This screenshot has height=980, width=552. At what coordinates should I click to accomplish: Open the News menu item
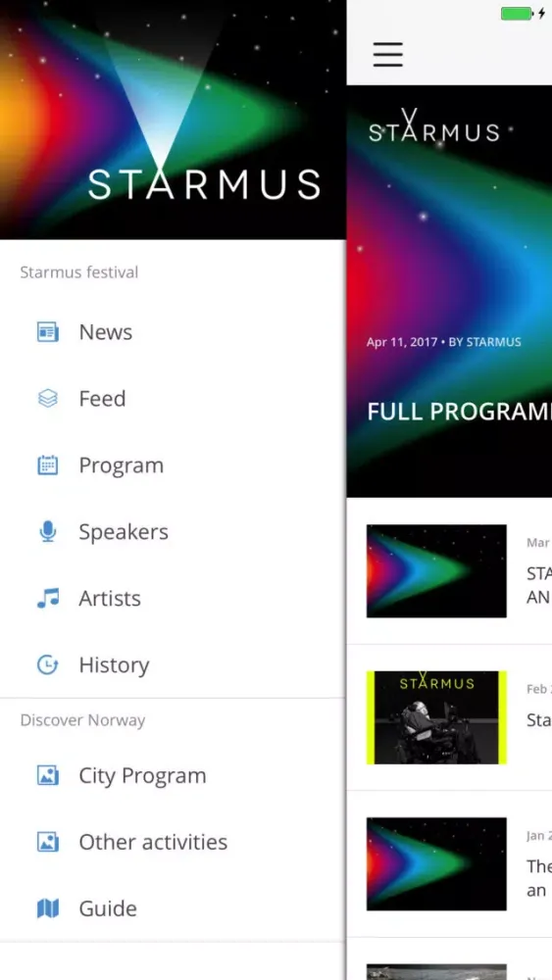173,332
